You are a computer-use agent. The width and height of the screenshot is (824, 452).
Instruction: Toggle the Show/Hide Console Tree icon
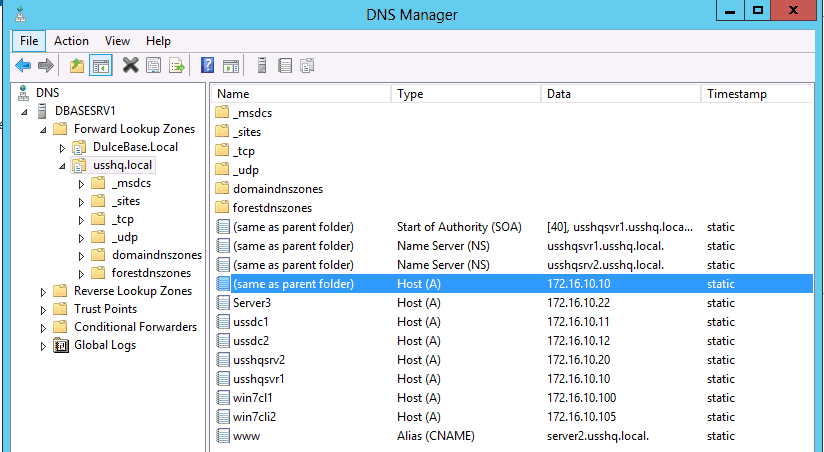(x=100, y=66)
